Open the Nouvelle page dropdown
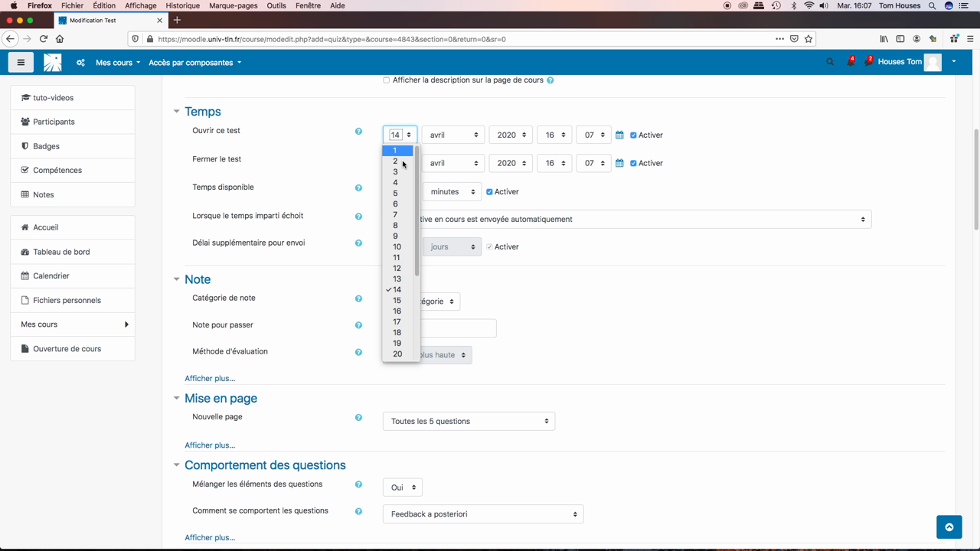This screenshot has width=980, height=551. 469,422
